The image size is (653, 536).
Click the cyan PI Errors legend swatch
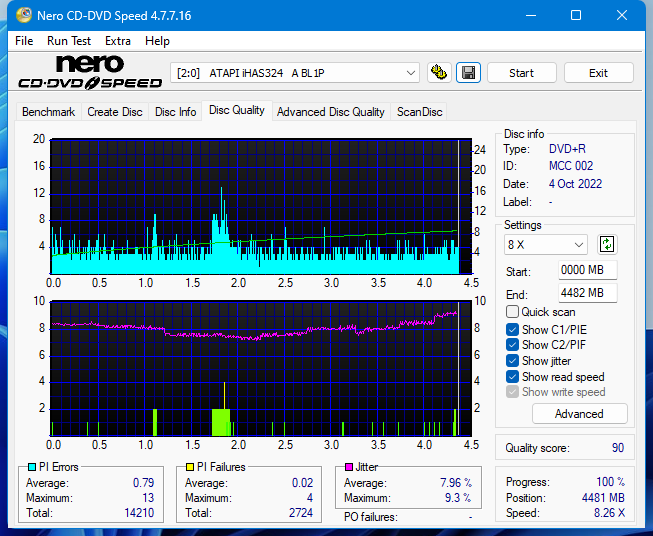pos(32,467)
